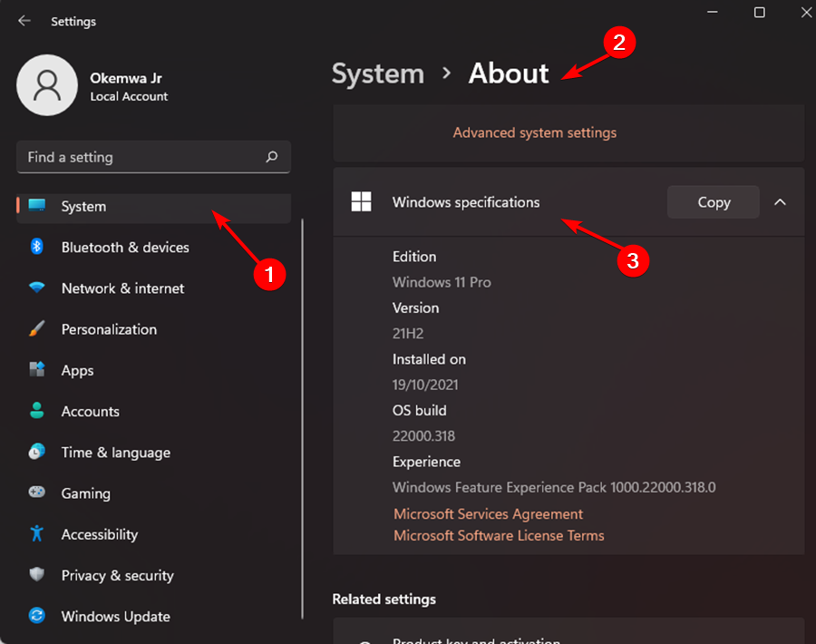Select the Accounts person icon
The image size is (816, 644).
tap(37, 411)
